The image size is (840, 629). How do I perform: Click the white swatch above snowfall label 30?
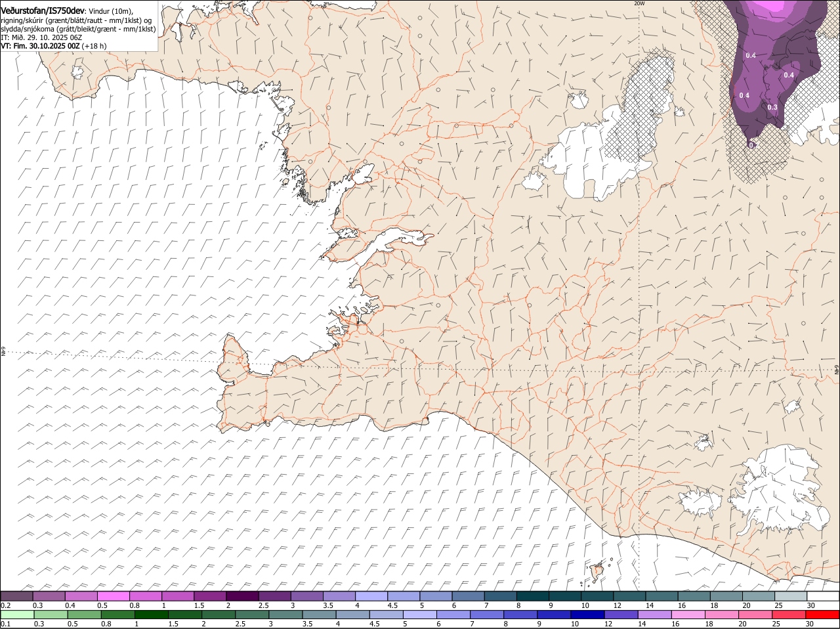pos(823,596)
